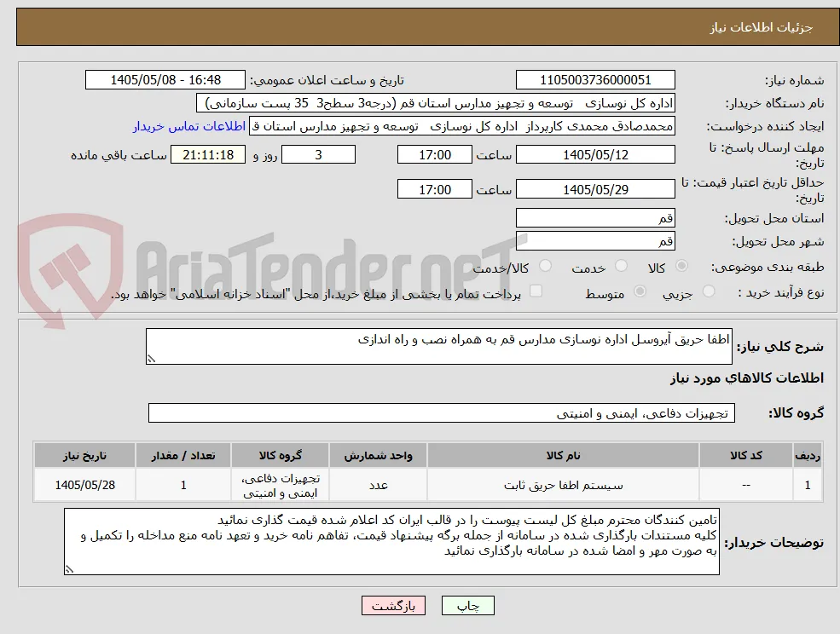Toggle the Islamic treasury payment checkbox
The image size is (840, 634).
[x=536, y=291]
